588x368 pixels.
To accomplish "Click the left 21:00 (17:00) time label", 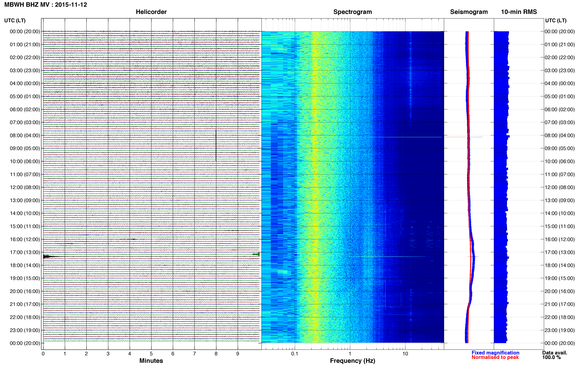I will coord(25,304).
